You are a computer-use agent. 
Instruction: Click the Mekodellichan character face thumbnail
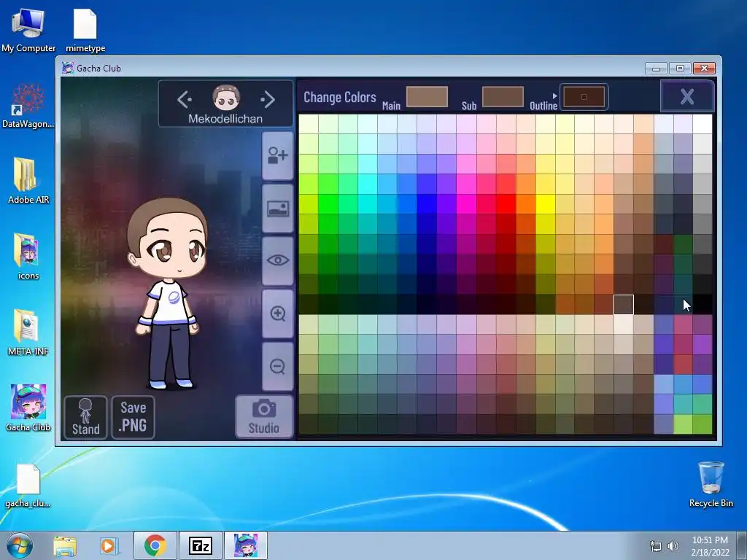click(226, 98)
